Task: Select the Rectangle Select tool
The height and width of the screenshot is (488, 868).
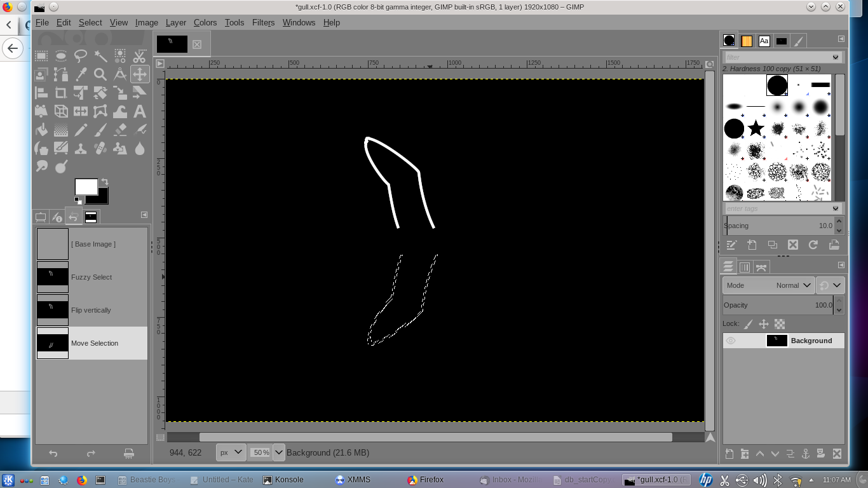Action: [41, 56]
